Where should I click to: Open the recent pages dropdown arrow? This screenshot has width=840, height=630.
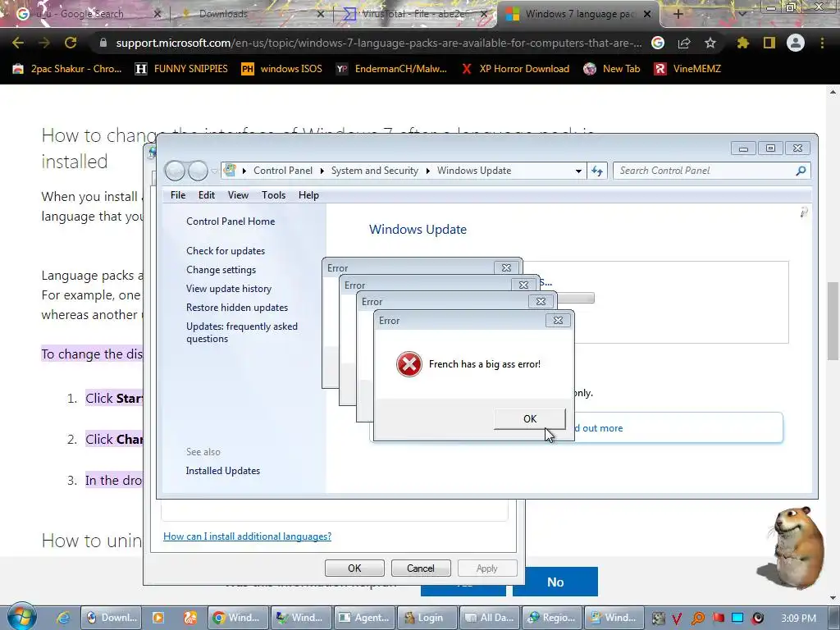[x=214, y=171]
